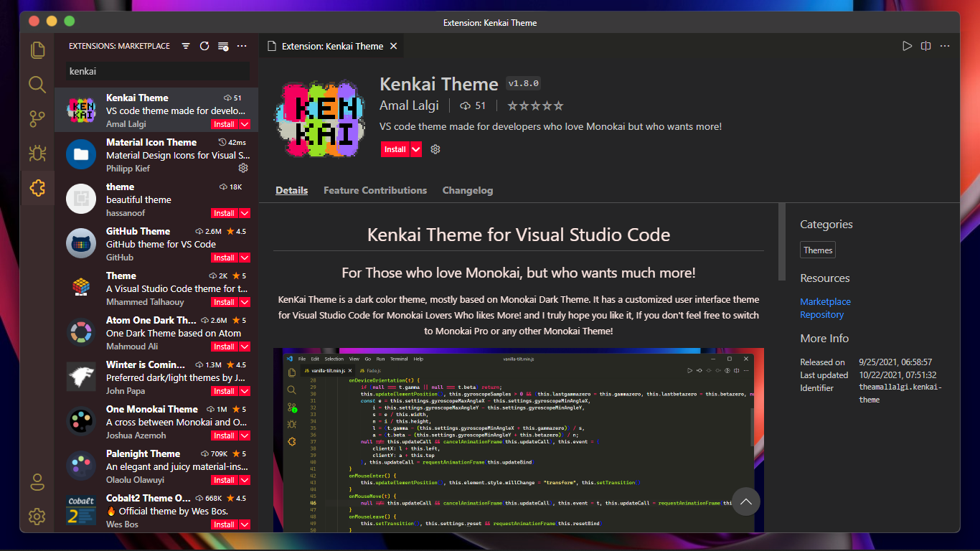The width and height of the screenshot is (980, 551).
Task: Select the Extensions view icon
Action: click(x=37, y=188)
